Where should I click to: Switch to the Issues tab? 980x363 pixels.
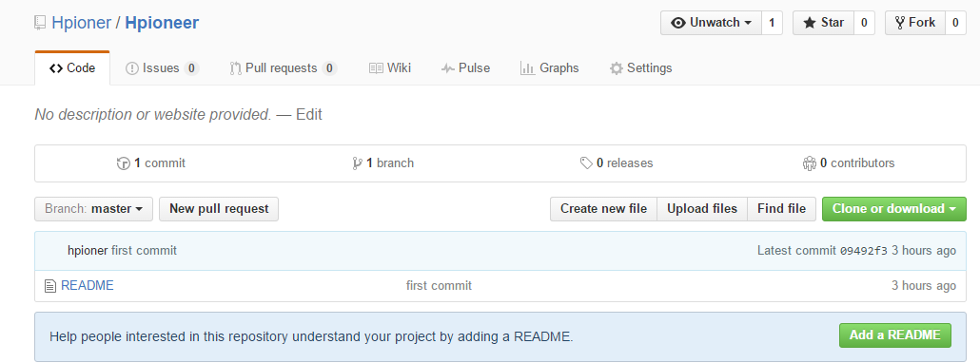tap(162, 68)
